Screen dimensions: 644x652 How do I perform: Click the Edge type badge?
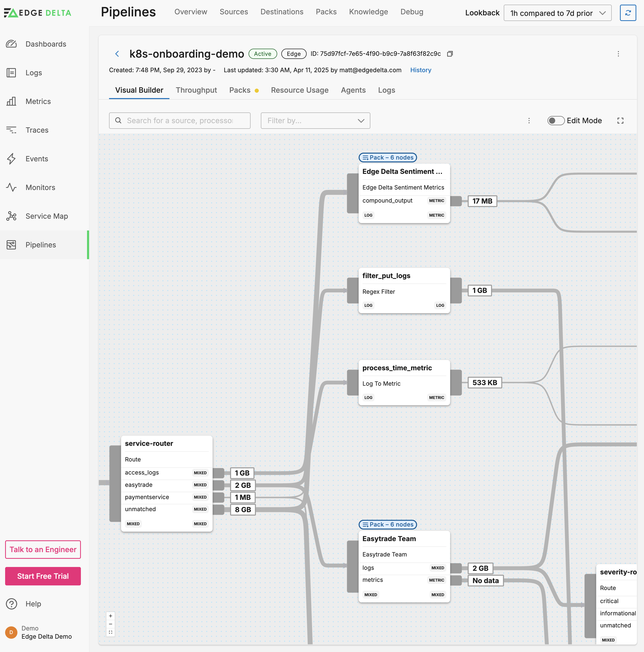[294, 54]
